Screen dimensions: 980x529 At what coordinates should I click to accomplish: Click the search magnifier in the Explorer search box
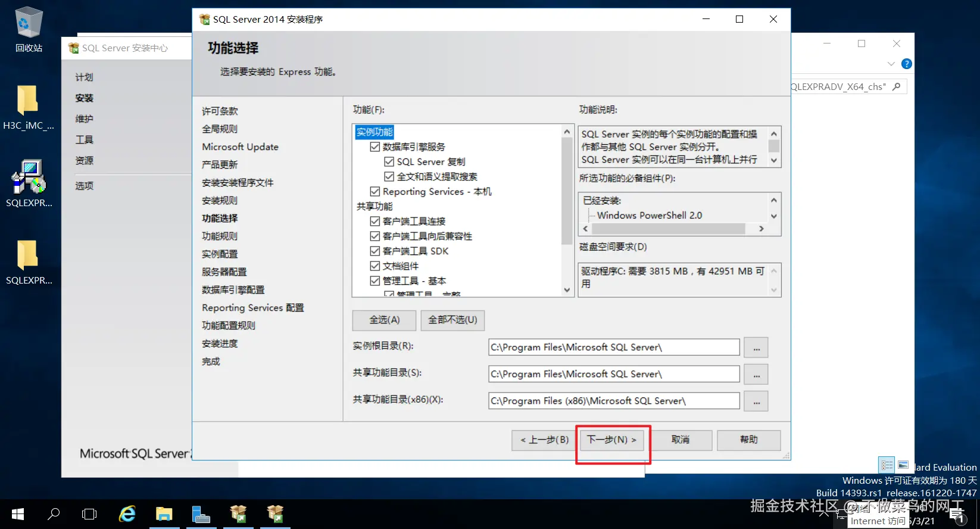pos(896,86)
